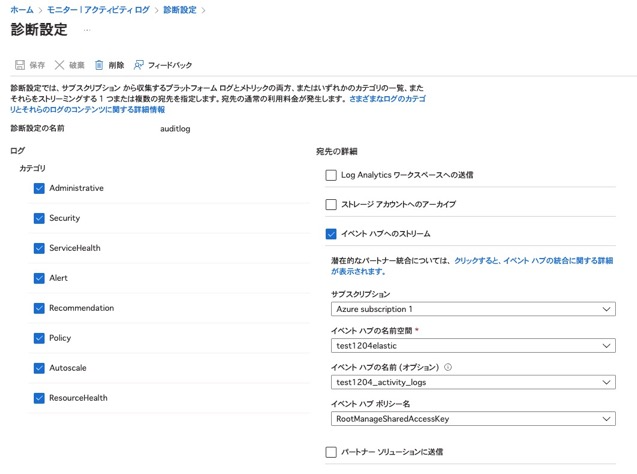This screenshot has width=637, height=474.
Task: Uncheck the Security log category
Action: (39, 218)
